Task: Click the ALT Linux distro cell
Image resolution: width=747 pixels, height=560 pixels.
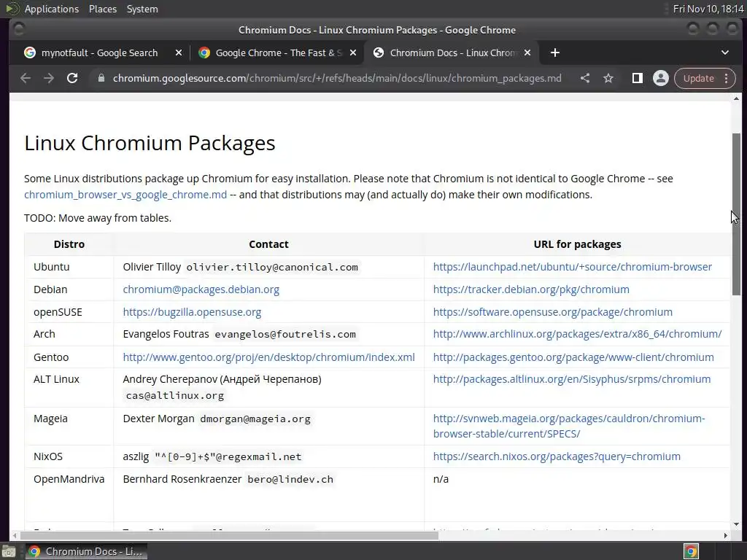Action: click(69, 388)
